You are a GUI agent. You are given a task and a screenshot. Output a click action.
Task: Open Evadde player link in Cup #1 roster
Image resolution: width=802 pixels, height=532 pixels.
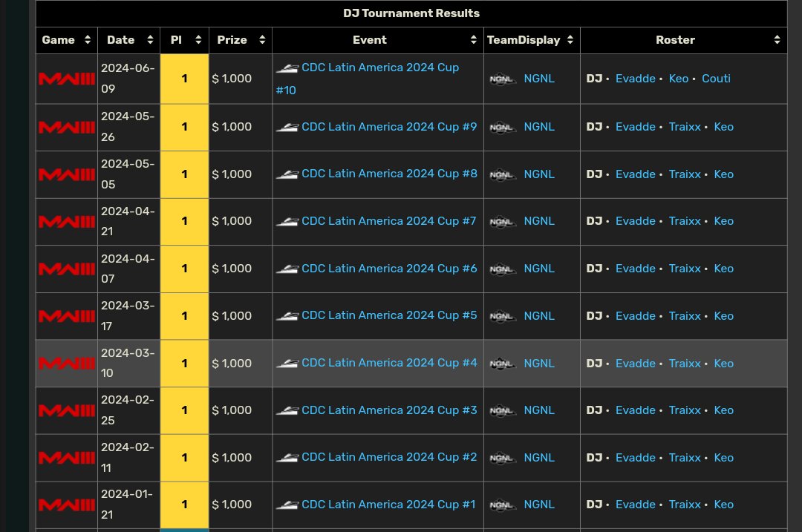point(635,505)
